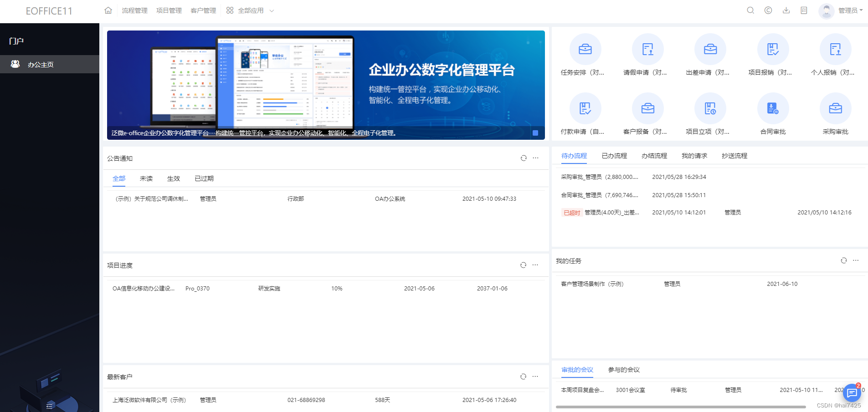Open the 管理员 user dropdown
Viewport: 868px width, 412px height.
click(x=848, y=10)
